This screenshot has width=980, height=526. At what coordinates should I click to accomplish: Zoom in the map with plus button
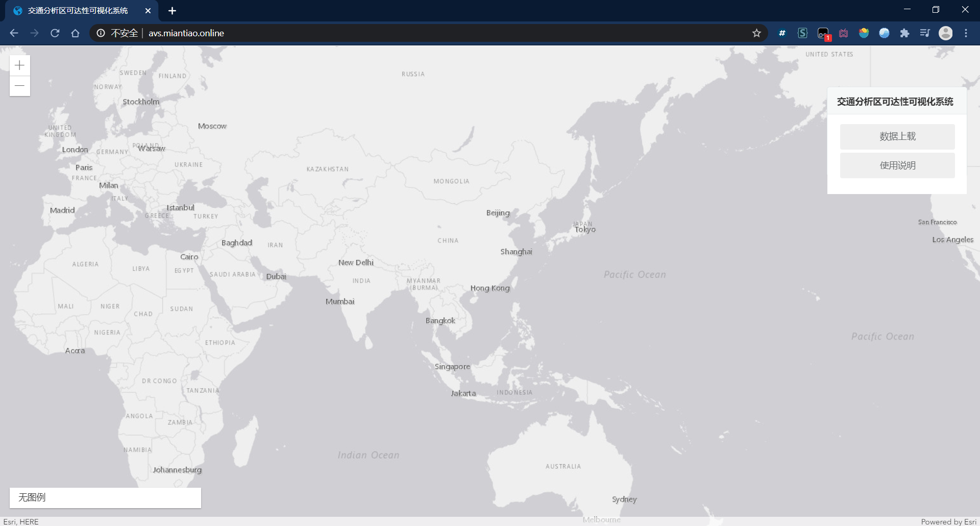(x=20, y=65)
